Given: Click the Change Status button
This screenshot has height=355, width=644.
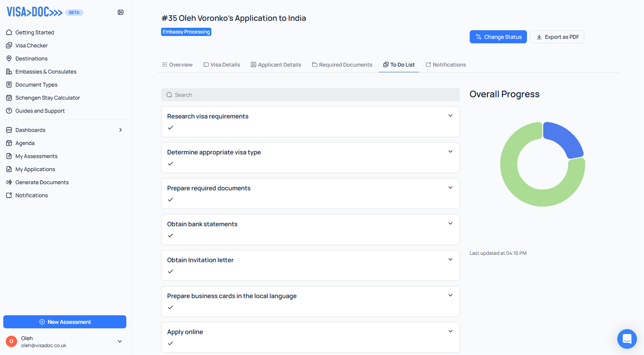Looking at the screenshot, I should [498, 37].
